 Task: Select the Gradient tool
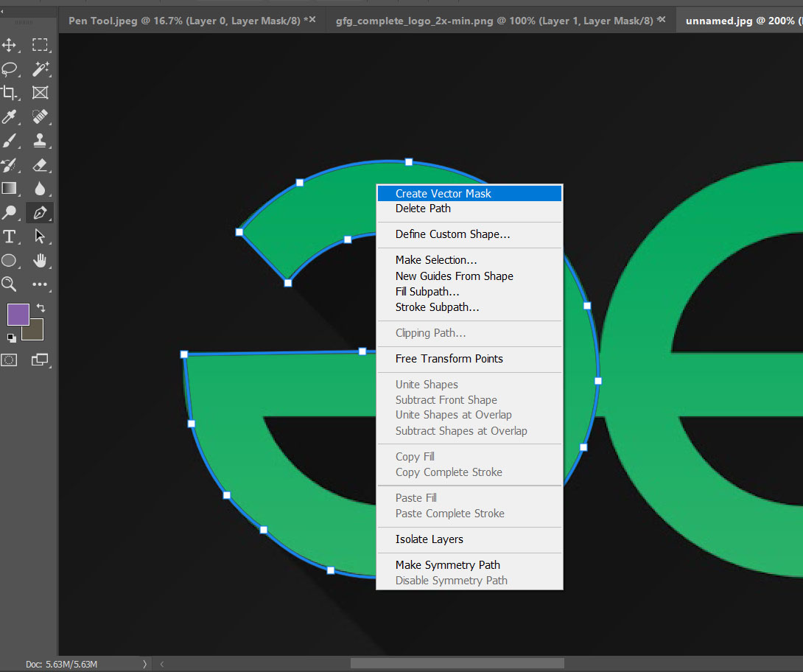10,189
